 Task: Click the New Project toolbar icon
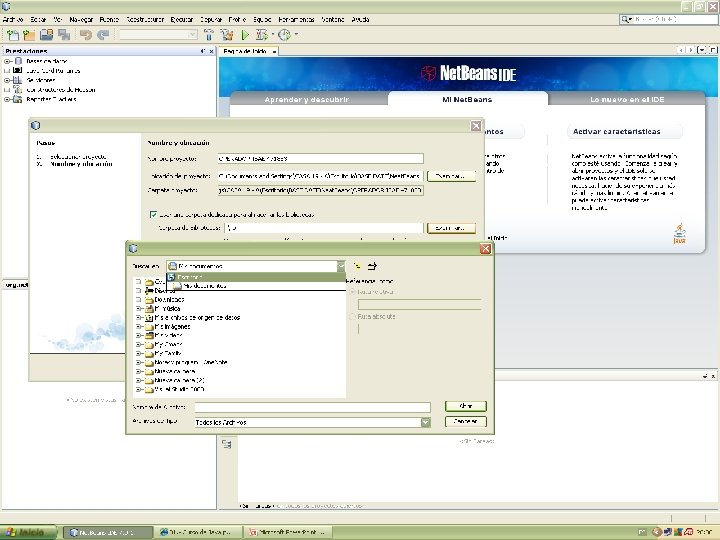pyautogui.click(x=29, y=35)
